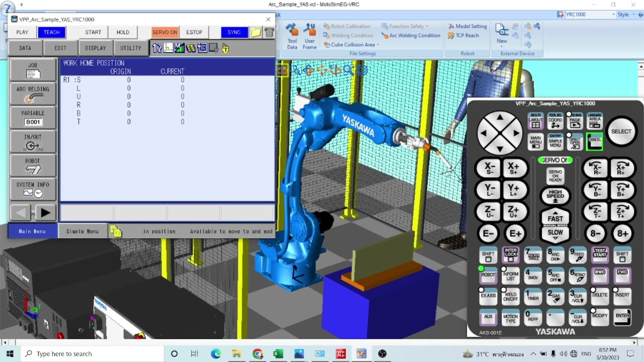
Task: Click the DIRECT OPEN key
Action: [575, 142]
